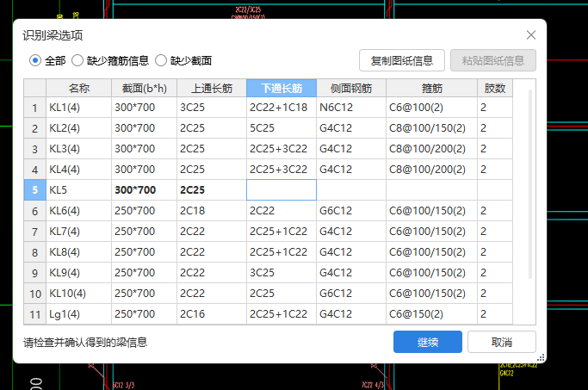Screen dimensions: 588x390
Task: Click the 2C22+1C18 cell in KL1 row
Action: point(282,108)
